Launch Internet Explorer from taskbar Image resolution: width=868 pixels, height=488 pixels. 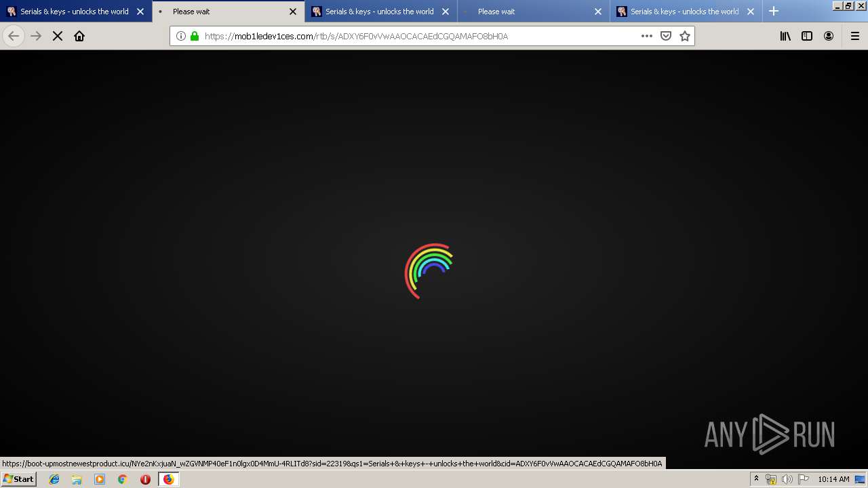click(54, 479)
